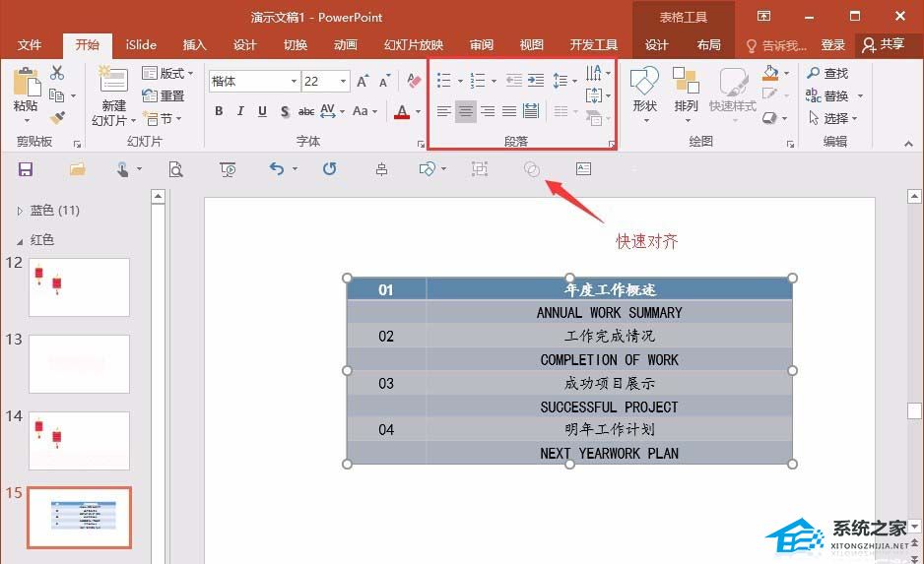
Task: Click the Save icon in quick toolbar
Action: pyautogui.click(x=26, y=169)
